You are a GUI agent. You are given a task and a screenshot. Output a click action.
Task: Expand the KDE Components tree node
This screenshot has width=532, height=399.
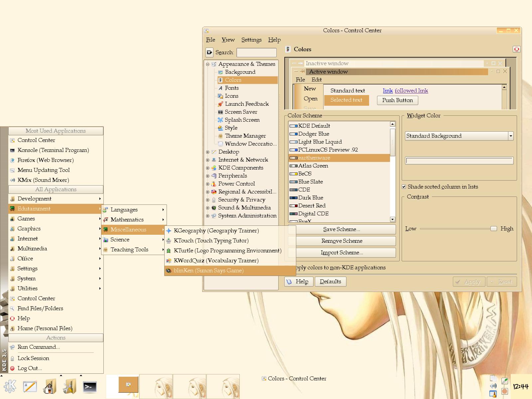[208, 168]
